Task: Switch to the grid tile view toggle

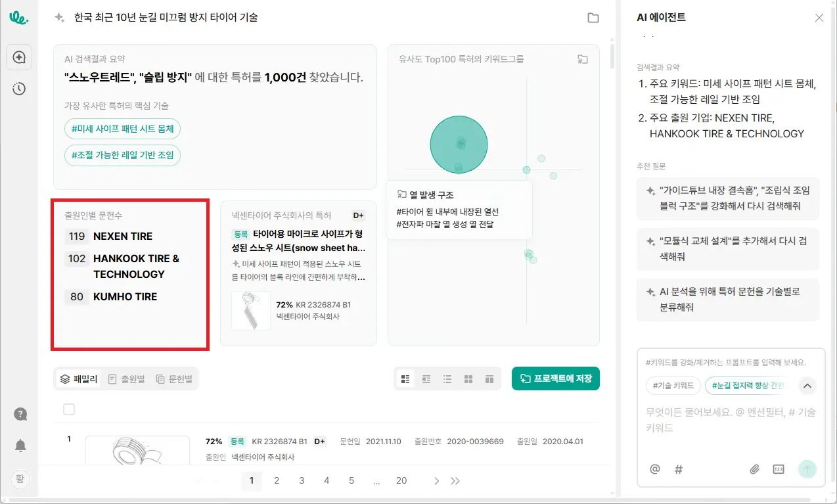Action: tap(468, 379)
